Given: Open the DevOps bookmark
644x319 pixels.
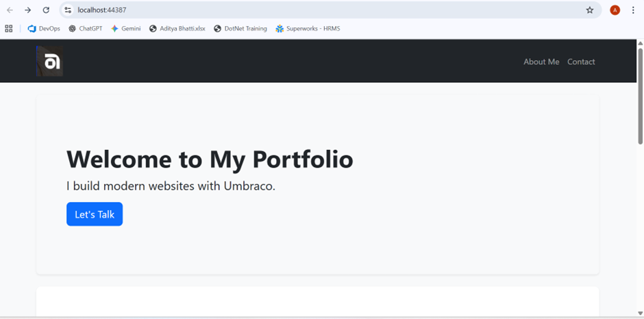Looking at the screenshot, I should (44, 29).
